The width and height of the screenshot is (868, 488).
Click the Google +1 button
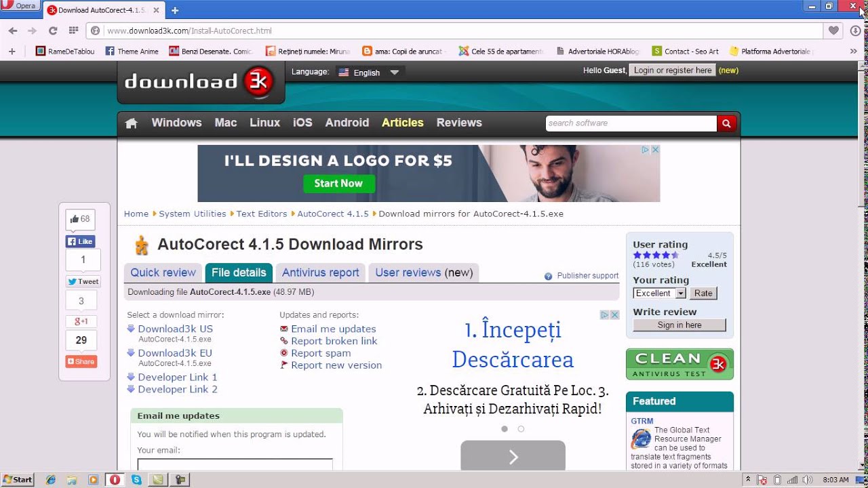click(81, 321)
